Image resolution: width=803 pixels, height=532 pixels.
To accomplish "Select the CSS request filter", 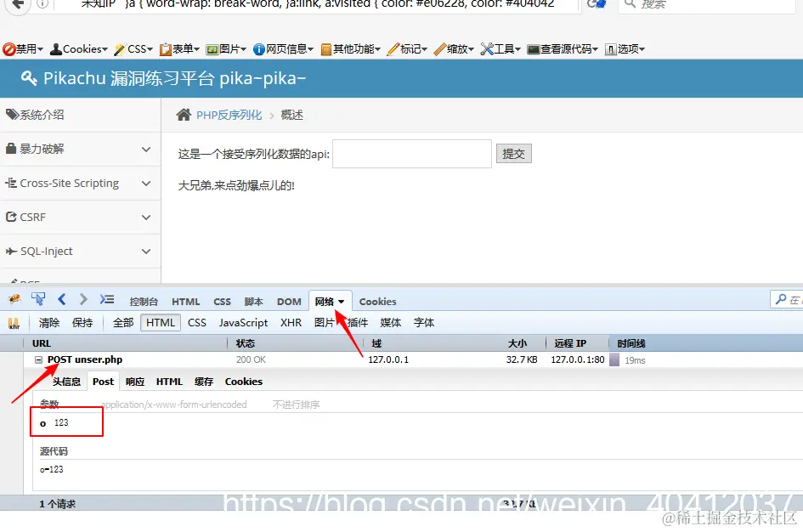I will [196, 323].
